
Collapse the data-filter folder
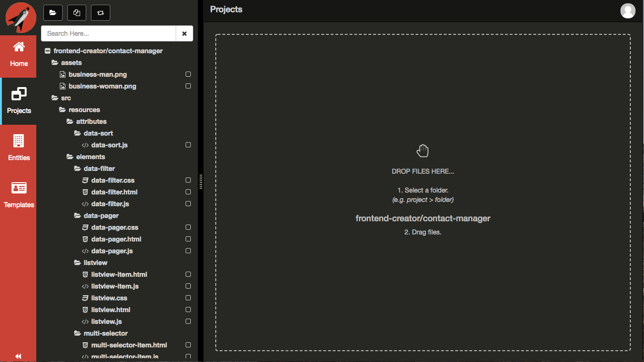click(77, 169)
